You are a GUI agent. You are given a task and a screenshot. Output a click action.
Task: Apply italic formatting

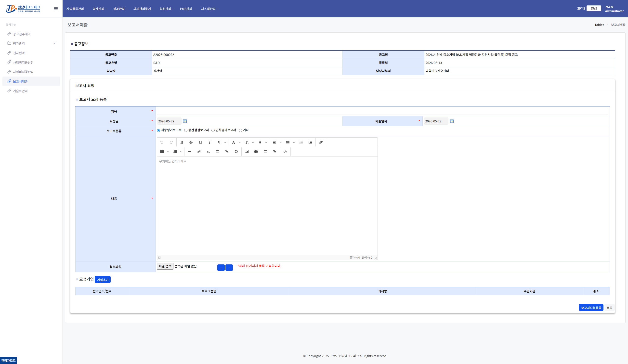(209, 142)
